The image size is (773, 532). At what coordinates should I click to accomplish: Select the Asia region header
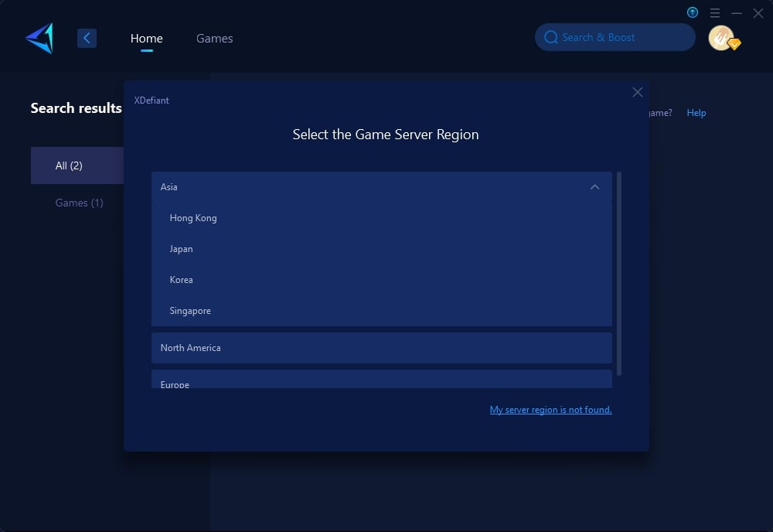point(382,187)
